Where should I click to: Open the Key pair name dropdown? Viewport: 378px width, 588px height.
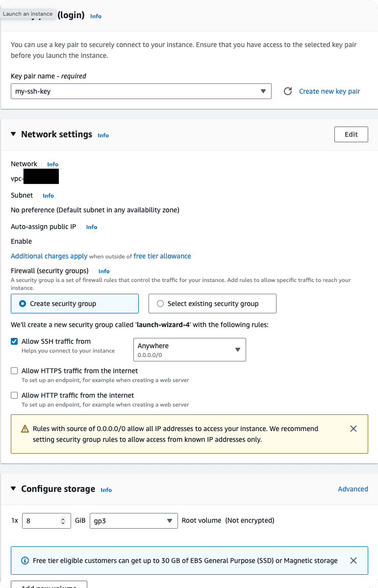click(x=141, y=91)
